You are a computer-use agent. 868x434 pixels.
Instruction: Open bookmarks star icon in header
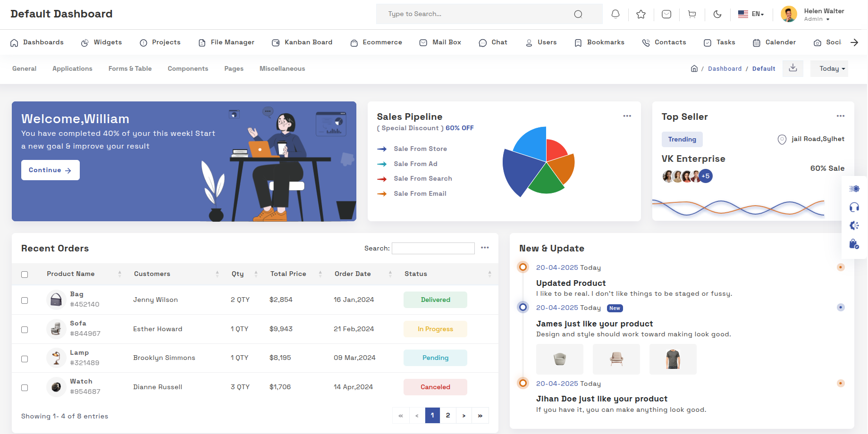[x=641, y=14]
